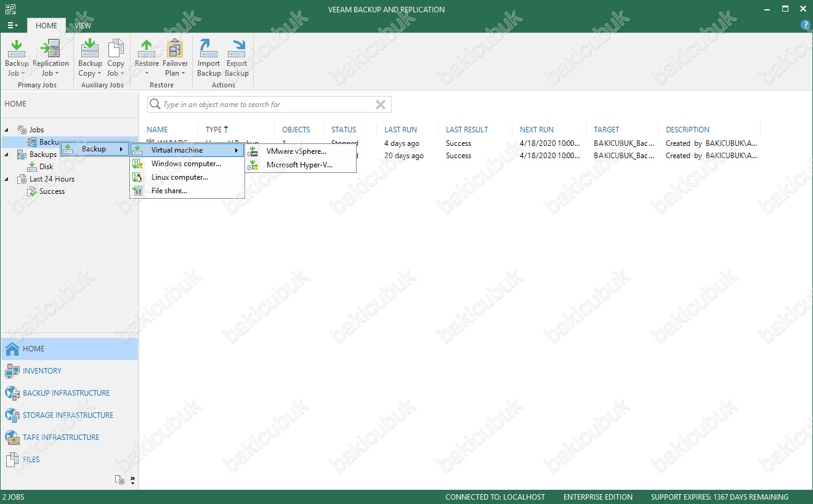Open the TAPE INFRASTRUCTURE pane
The width and height of the screenshot is (813, 504).
coord(69,438)
